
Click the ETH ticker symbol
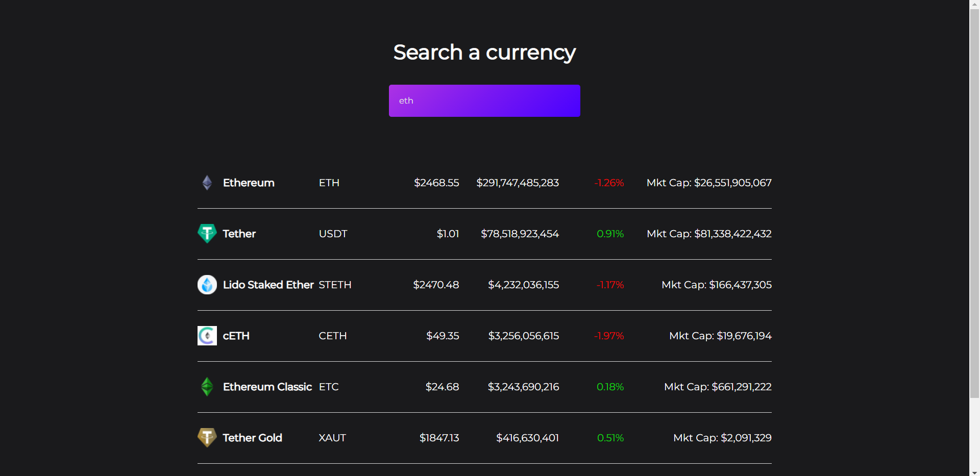coord(329,182)
